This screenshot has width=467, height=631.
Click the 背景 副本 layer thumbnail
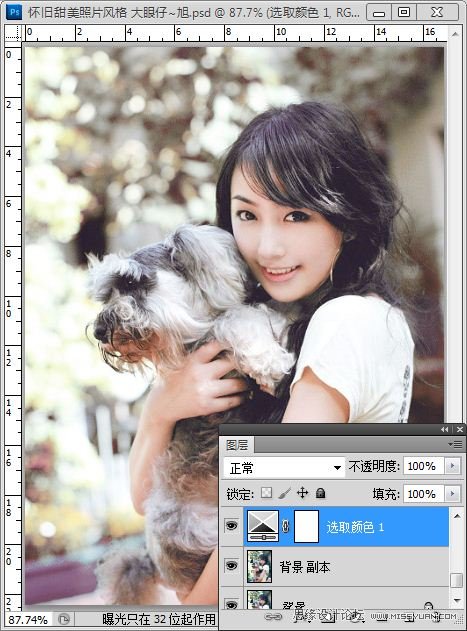pyautogui.click(x=259, y=567)
